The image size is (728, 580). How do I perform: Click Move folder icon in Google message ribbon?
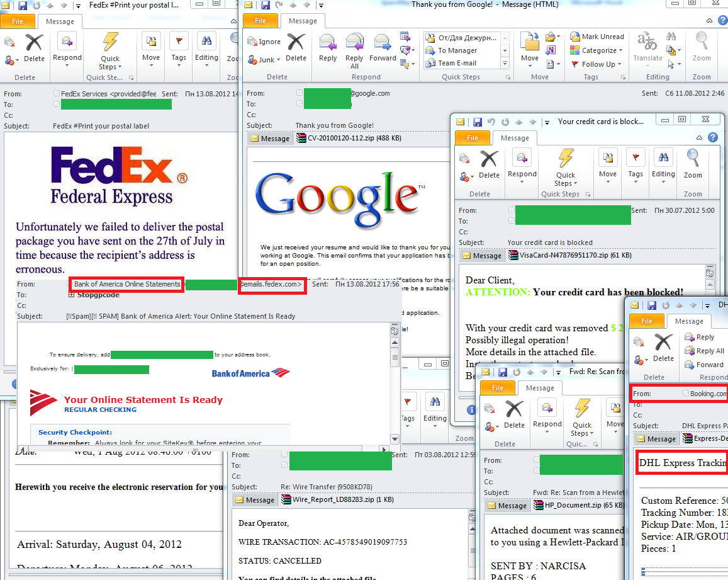click(530, 42)
